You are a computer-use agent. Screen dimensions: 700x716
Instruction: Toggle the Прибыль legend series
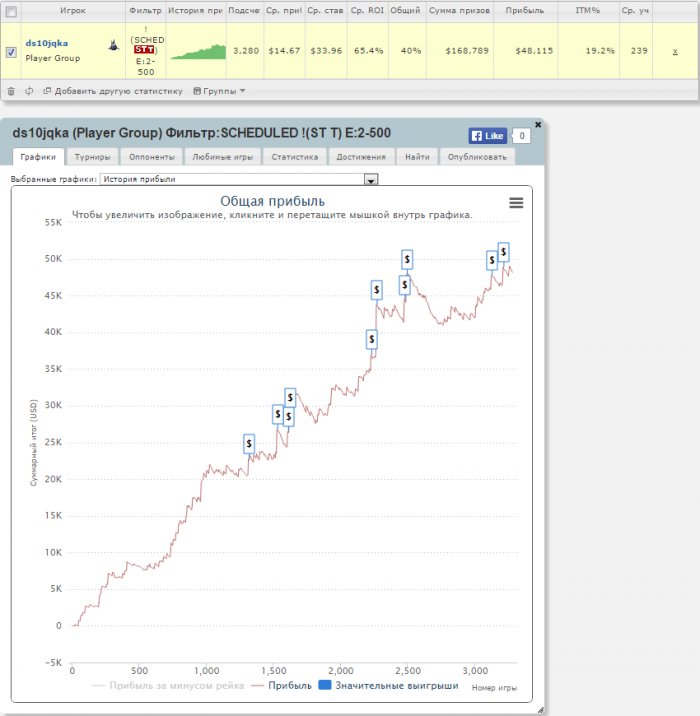pos(281,685)
